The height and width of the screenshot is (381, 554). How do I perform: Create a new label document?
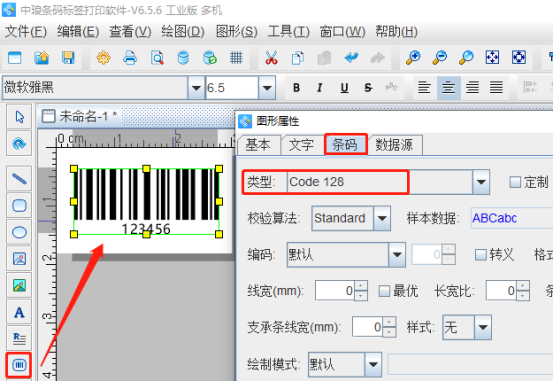point(14,58)
